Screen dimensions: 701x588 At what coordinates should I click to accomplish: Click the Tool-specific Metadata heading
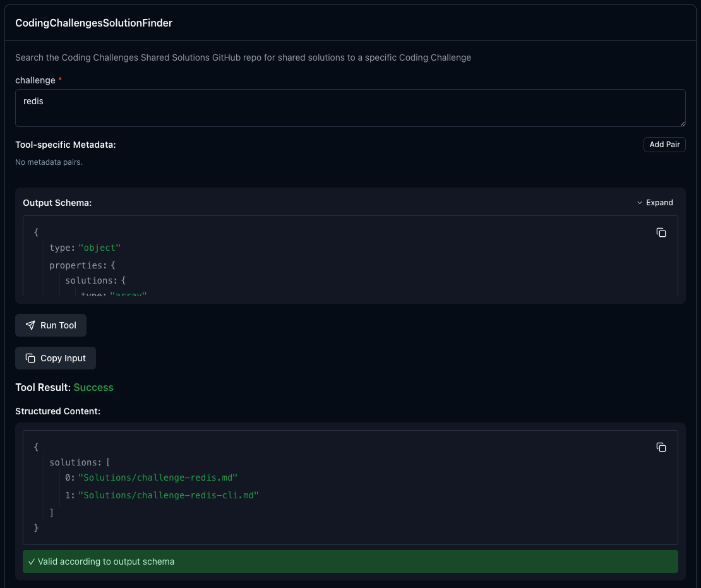click(x=66, y=145)
